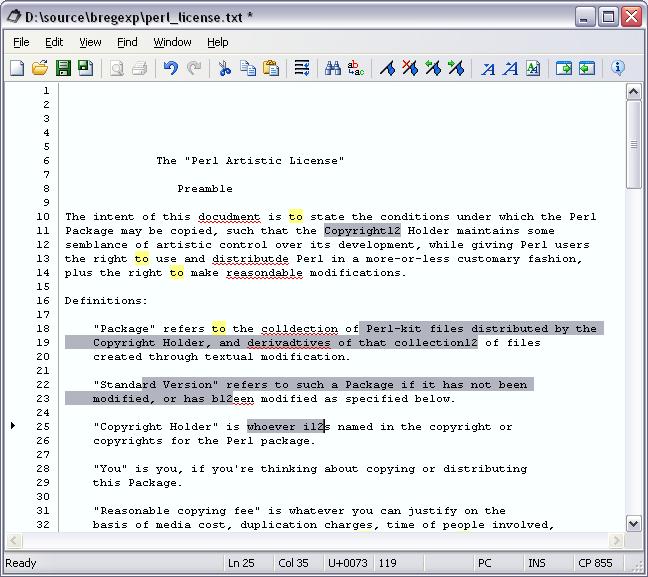This screenshot has width=648, height=577.
Task: Click the green font document icon
Action: click(533, 68)
